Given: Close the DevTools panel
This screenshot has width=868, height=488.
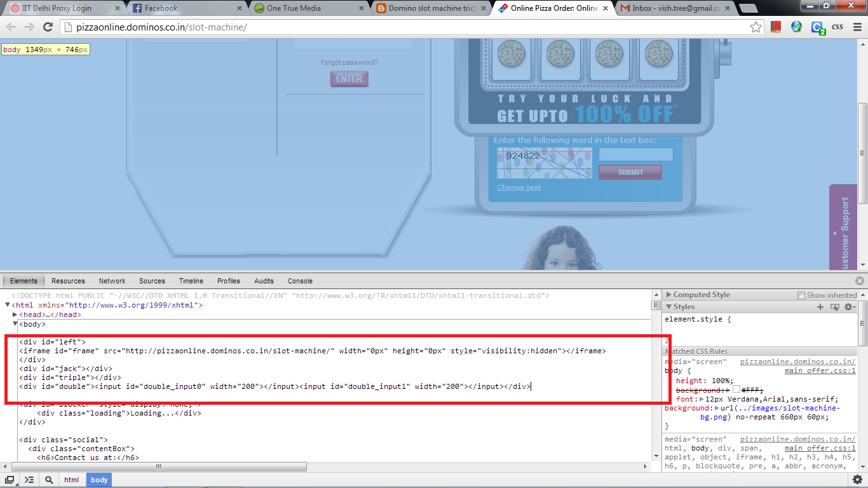Looking at the screenshot, I should coord(860,281).
